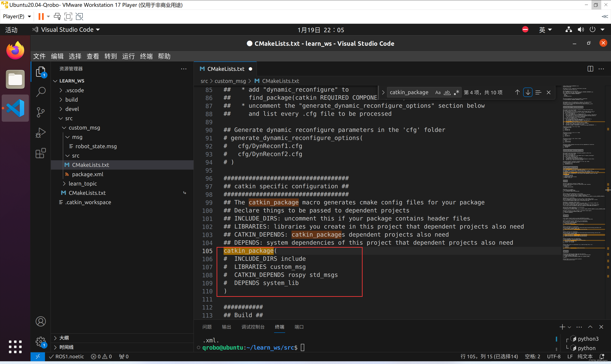Viewport: 611px width, 364px height.
Task: Open the Explorer view in activity bar
Action: tap(41, 72)
